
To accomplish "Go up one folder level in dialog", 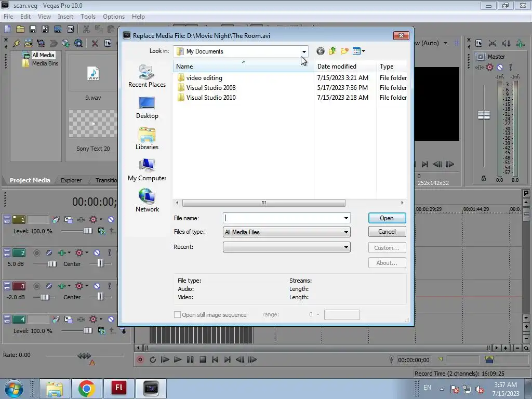I will (x=332, y=51).
